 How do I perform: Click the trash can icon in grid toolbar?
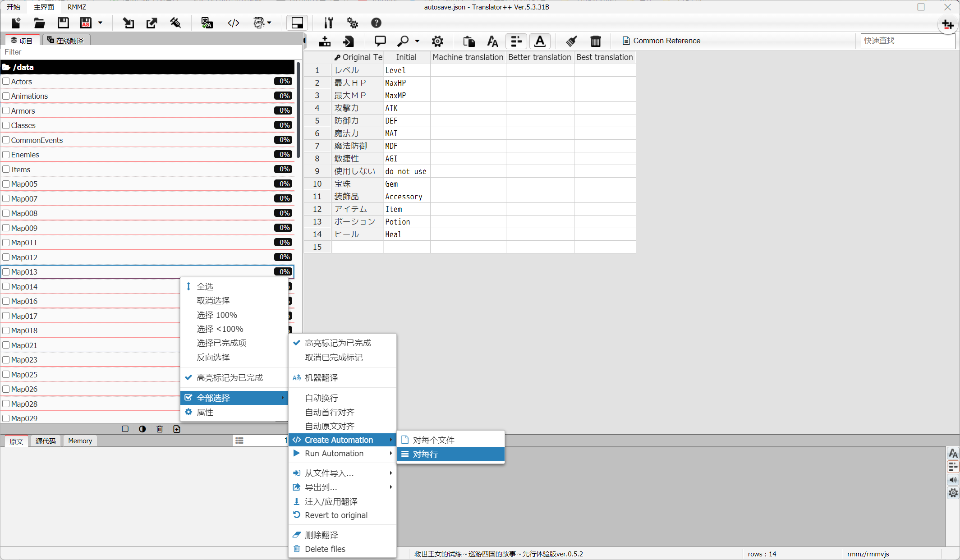(596, 41)
